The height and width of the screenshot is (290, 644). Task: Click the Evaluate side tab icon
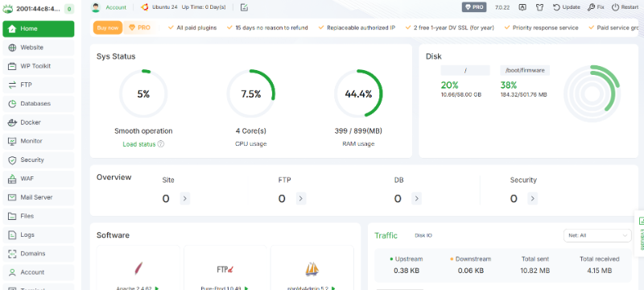click(x=642, y=222)
